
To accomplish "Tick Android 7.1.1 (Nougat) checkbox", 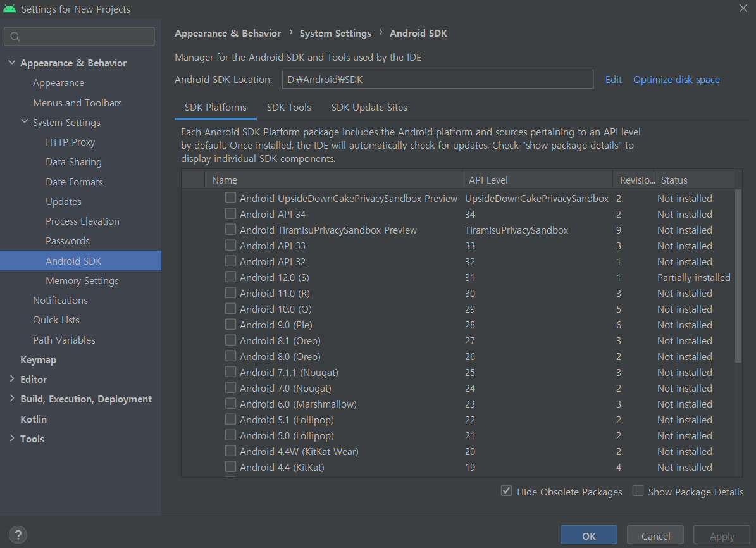I will 230,372.
